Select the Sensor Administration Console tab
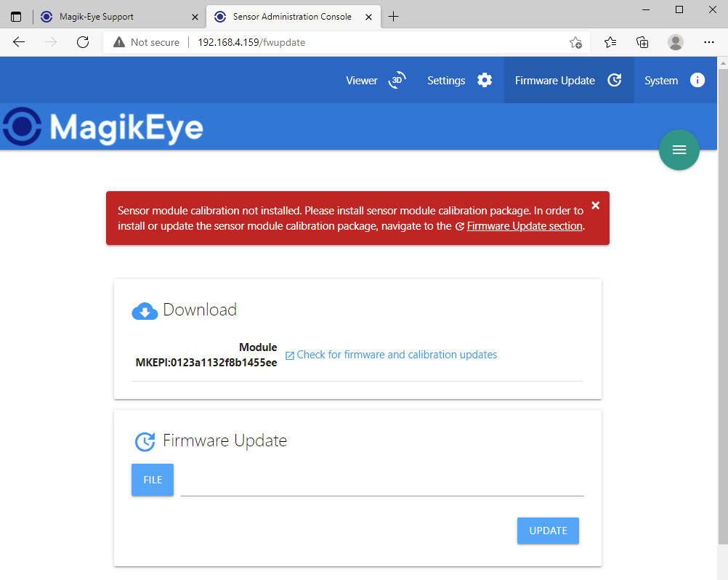Screen dimensions: 728x580 click(x=294, y=17)
